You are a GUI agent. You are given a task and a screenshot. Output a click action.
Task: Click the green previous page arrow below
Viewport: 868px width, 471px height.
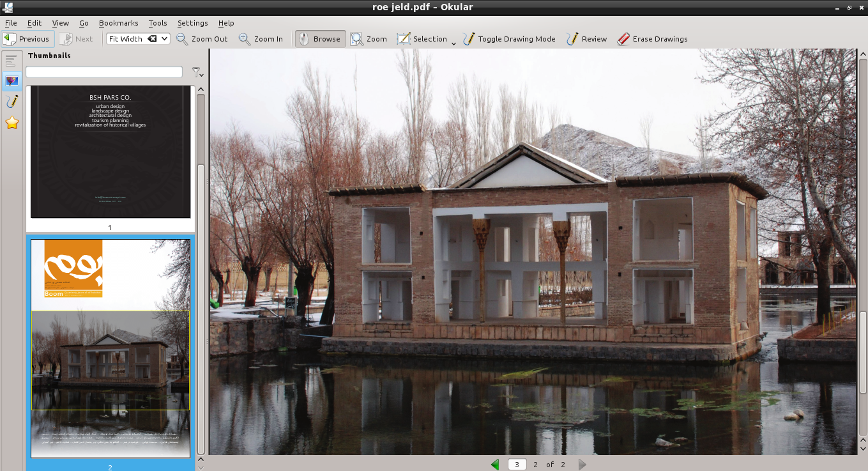tap(495, 465)
